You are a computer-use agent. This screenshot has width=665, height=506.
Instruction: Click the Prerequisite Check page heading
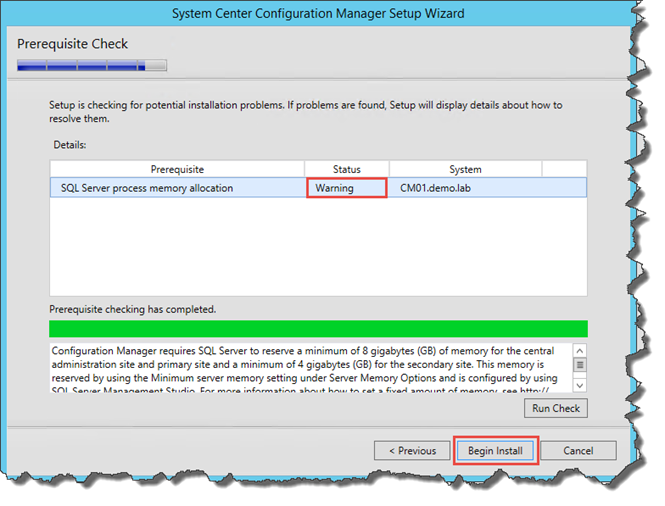pyautogui.click(x=72, y=44)
